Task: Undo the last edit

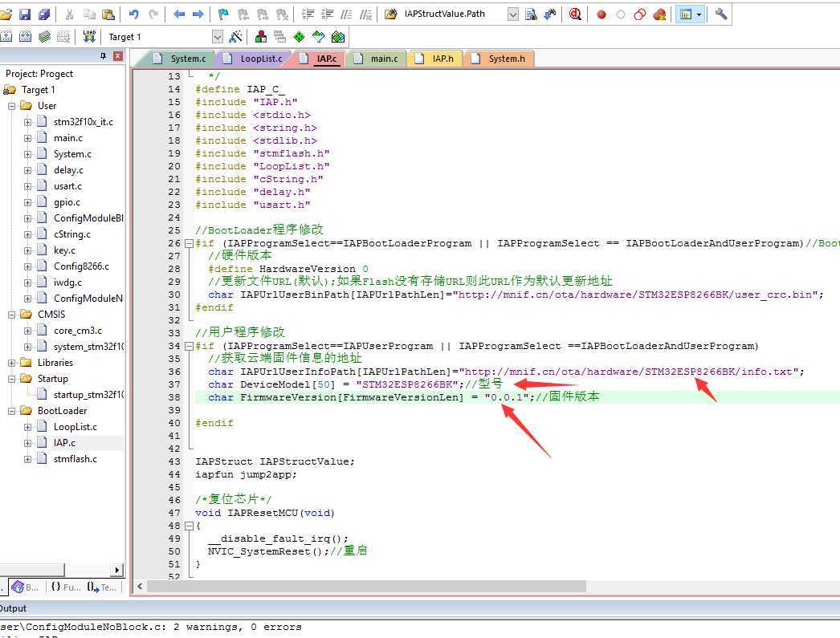Action: [x=134, y=14]
